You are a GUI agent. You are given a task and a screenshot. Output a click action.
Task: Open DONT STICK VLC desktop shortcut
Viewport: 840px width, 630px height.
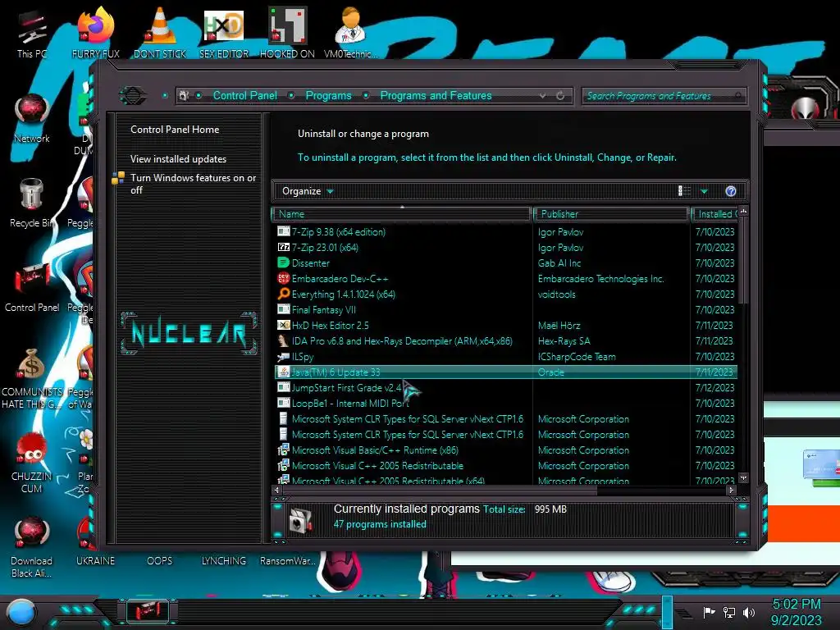pos(160,34)
